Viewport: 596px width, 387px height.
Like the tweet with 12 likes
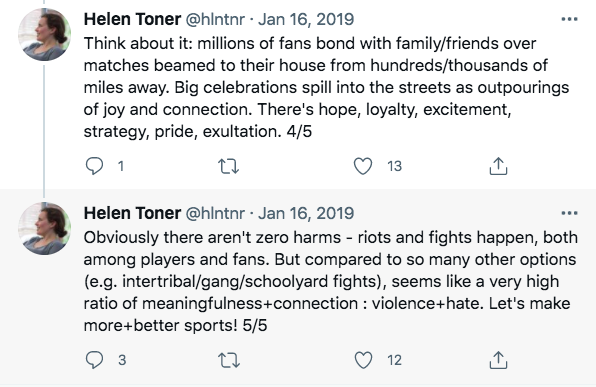pyautogui.click(x=363, y=360)
